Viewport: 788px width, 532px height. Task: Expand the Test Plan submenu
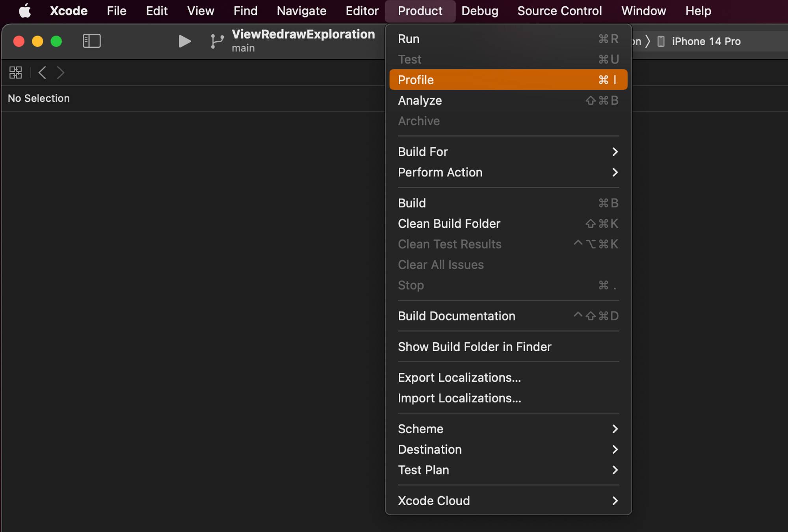[x=508, y=470]
